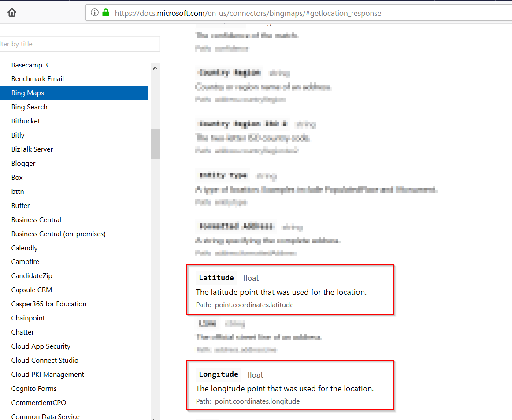Click the green padlock security icon
This screenshot has height=420, width=512.
tap(106, 13)
